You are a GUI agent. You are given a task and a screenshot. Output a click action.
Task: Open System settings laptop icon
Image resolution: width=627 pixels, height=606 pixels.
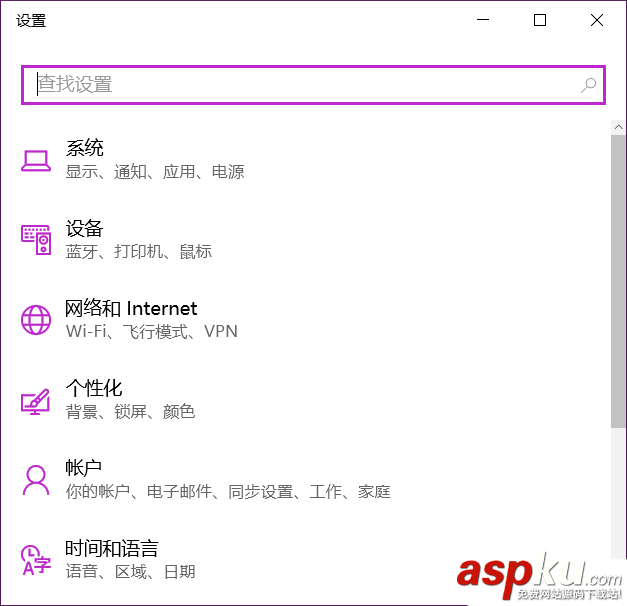pyautogui.click(x=36, y=161)
